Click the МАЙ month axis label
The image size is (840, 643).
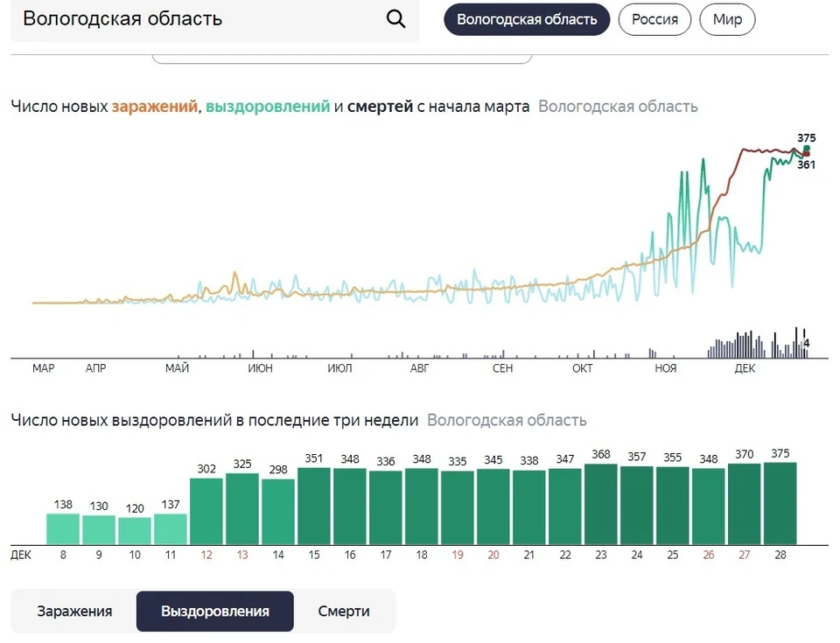[178, 368]
